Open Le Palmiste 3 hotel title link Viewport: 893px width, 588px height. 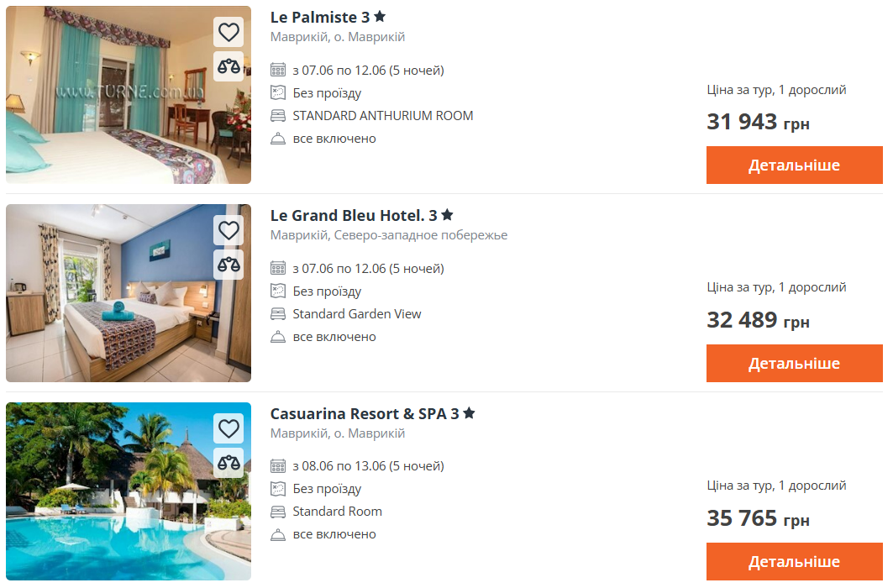click(x=319, y=17)
